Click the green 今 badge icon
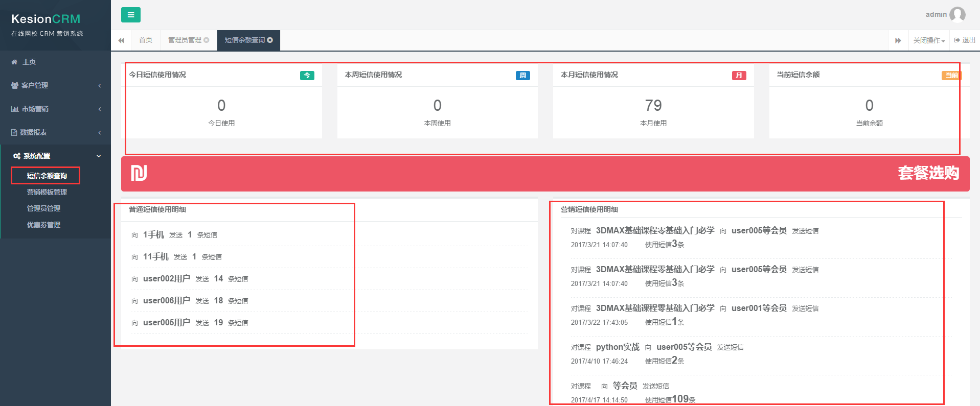Viewport: 980px width, 406px height. pyautogui.click(x=307, y=76)
